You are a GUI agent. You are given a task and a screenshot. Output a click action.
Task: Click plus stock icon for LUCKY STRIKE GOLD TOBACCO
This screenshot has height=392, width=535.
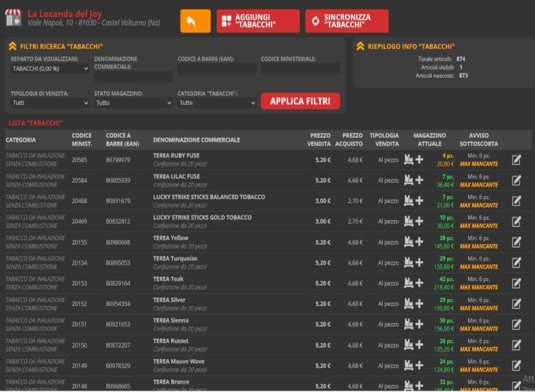tap(419, 221)
